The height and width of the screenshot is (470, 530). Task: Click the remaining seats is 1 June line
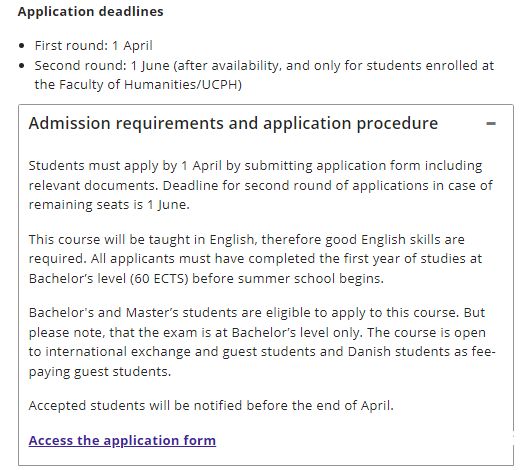coord(109,205)
